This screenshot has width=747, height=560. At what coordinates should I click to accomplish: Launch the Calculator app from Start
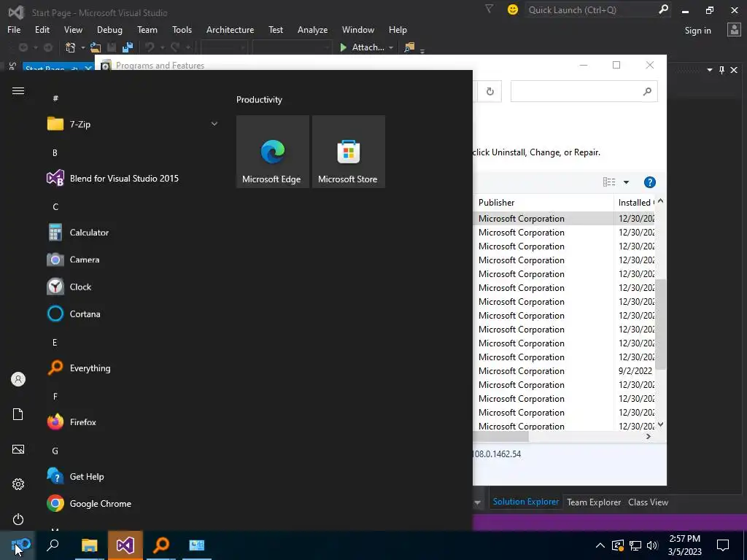(x=78, y=233)
